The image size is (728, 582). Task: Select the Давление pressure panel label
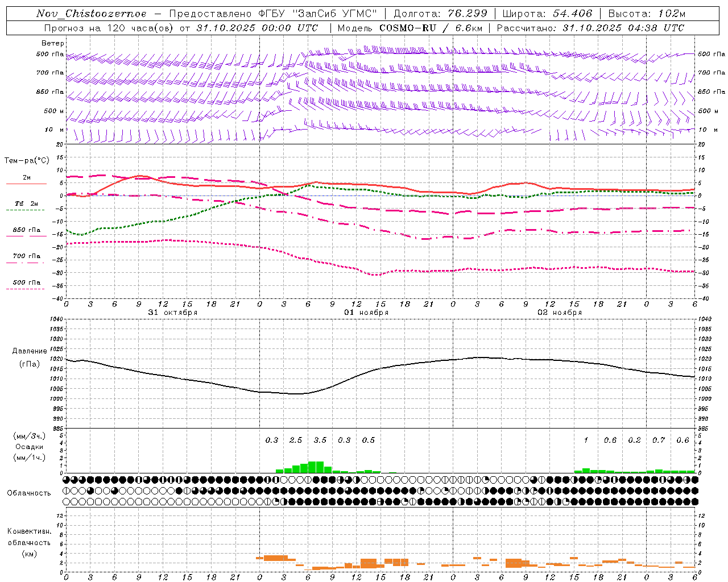30,351
